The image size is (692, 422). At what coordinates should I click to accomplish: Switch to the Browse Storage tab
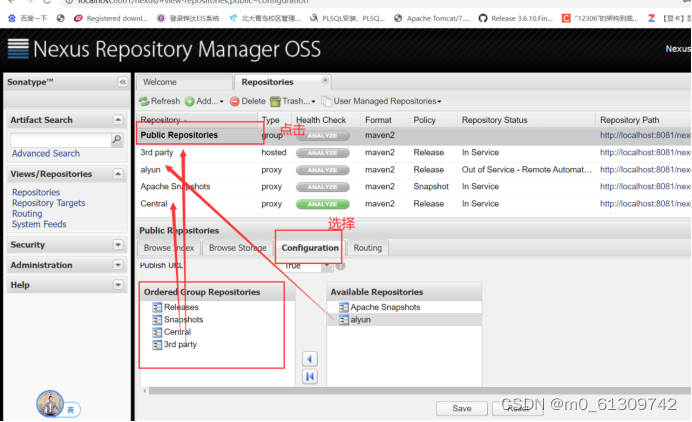(238, 248)
